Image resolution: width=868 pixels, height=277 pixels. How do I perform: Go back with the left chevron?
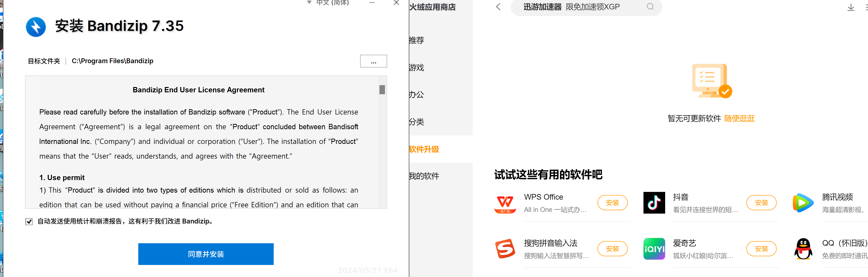coord(498,7)
